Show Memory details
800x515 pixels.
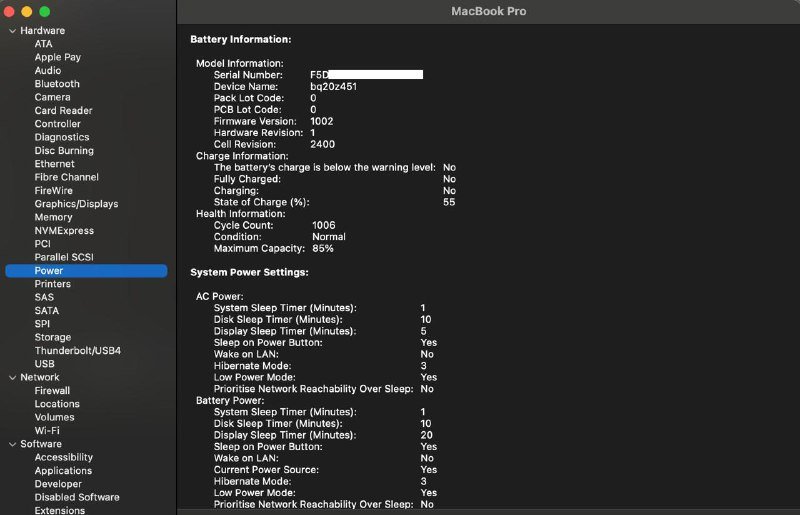pyautogui.click(x=54, y=217)
